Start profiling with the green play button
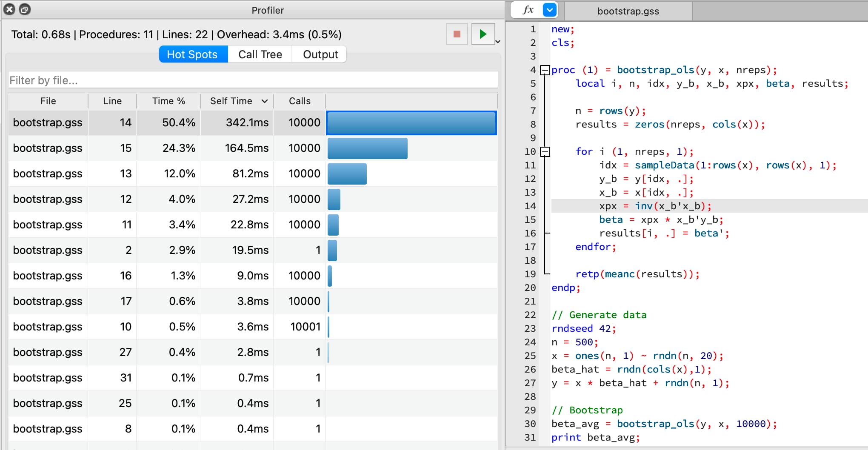 (483, 34)
